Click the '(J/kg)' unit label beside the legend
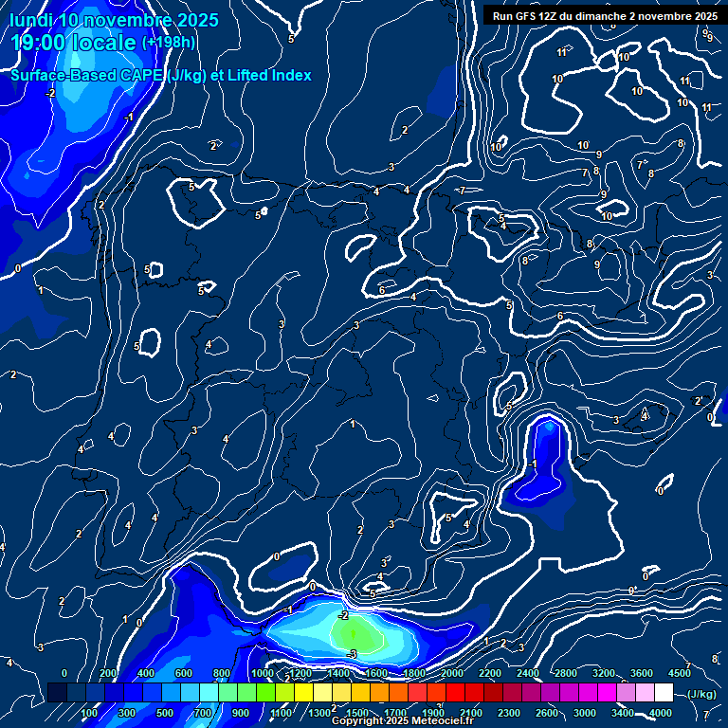Screen dimensions: 728x728 tap(701, 694)
